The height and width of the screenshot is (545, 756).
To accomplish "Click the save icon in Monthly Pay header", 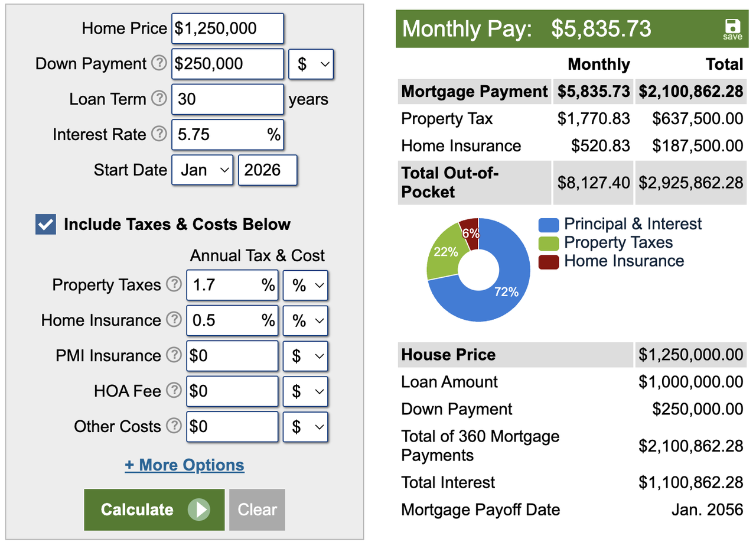I will pyautogui.click(x=732, y=28).
